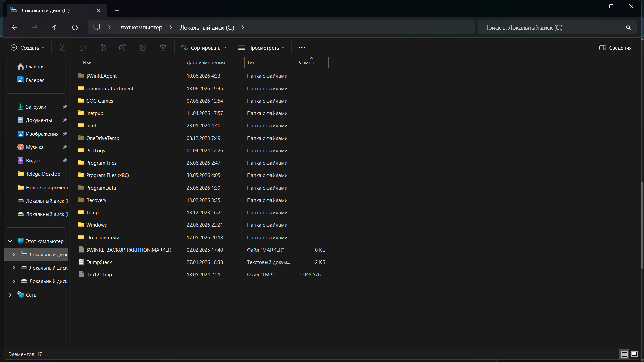Click the Rename icon in toolbar
The width and height of the screenshot is (644, 362).
click(123, 48)
